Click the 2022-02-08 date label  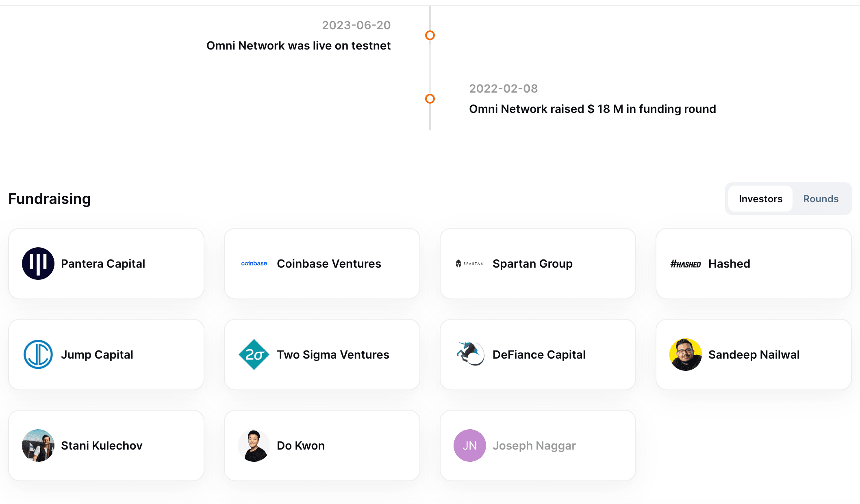(503, 89)
